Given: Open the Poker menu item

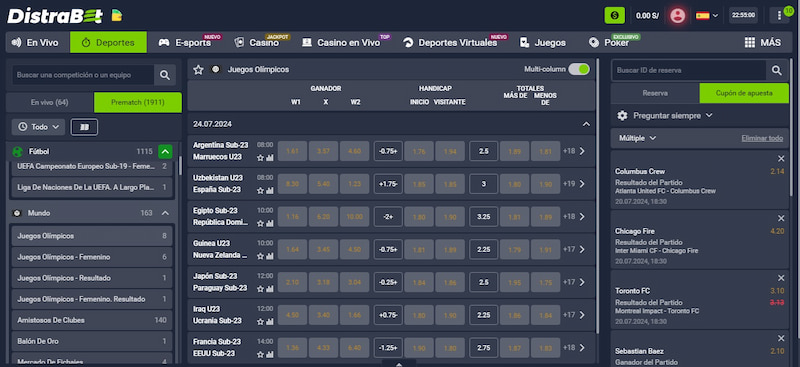Looking at the screenshot, I should [609, 42].
